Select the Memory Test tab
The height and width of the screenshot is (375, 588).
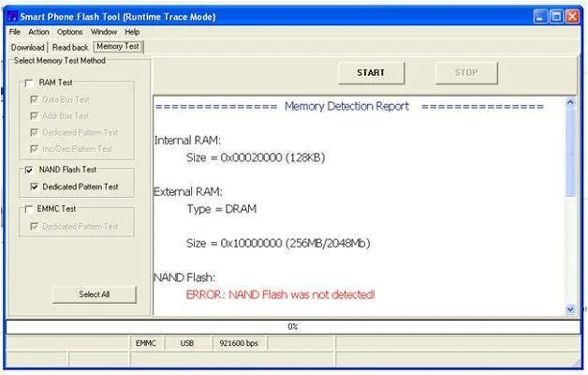118,46
